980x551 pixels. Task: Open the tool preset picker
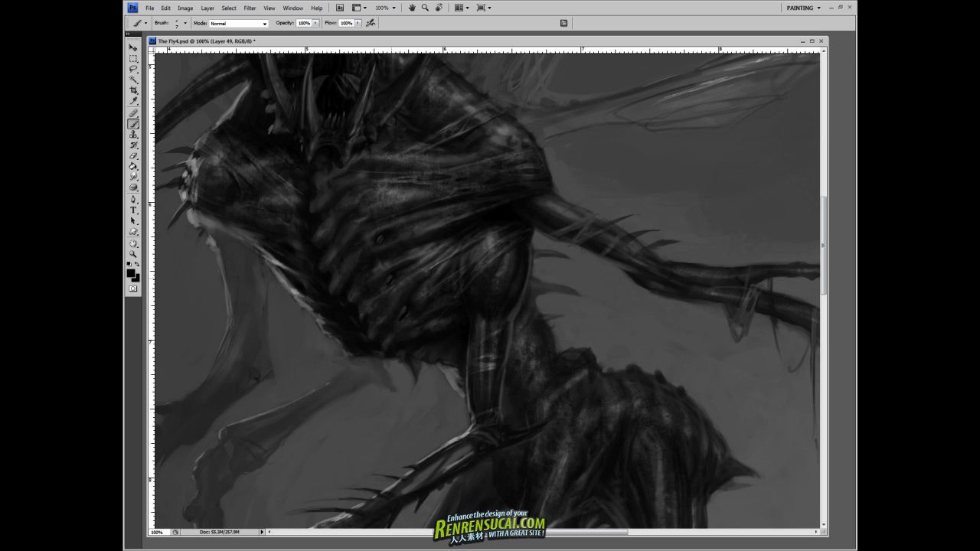[140, 23]
